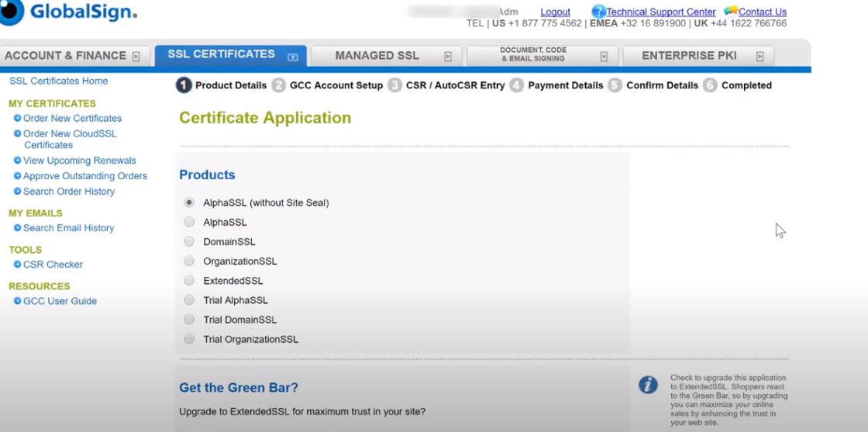
Task: Click bullet icon next to Order New Certificates
Action: pyautogui.click(x=17, y=118)
